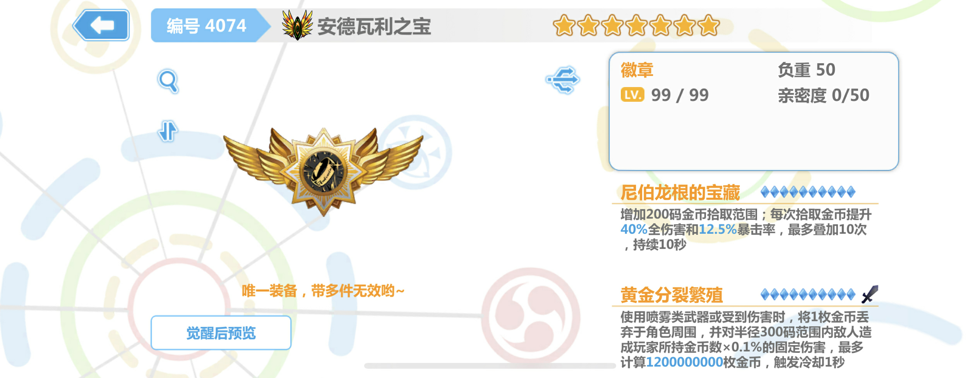Click diamond level gems of 尼伯龙根的宝藏
Image resolution: width=980 pixels, height=378 pixels.
[808, 192]
